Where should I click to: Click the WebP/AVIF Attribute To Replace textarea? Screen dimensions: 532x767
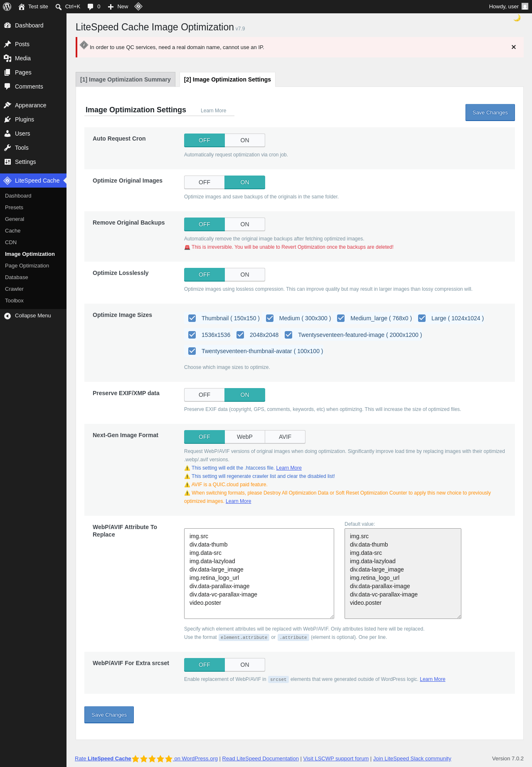(259, 574)
